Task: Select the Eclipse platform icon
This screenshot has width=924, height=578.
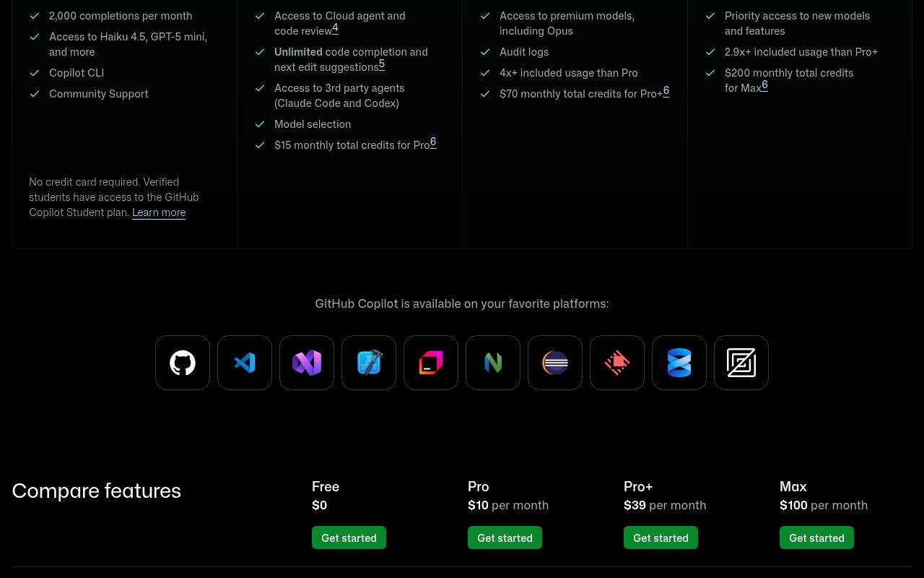Action: coord(555,363)
